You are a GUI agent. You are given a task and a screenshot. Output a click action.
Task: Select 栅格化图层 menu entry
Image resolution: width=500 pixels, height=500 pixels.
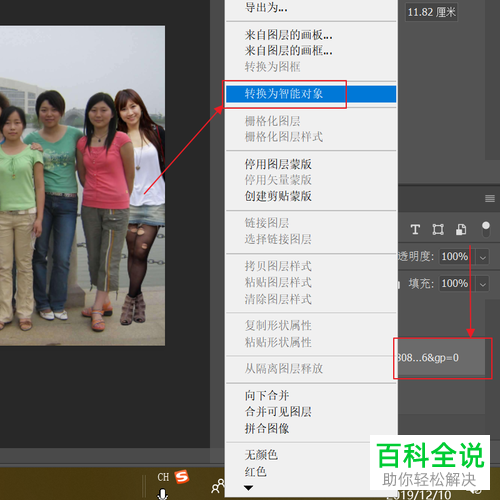coord(311,121)
